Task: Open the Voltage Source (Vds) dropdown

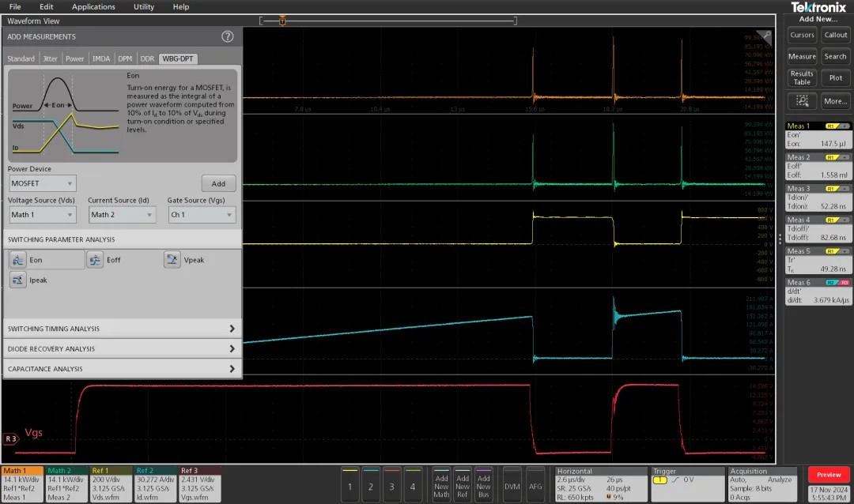Action: click(x=42, y=215)
